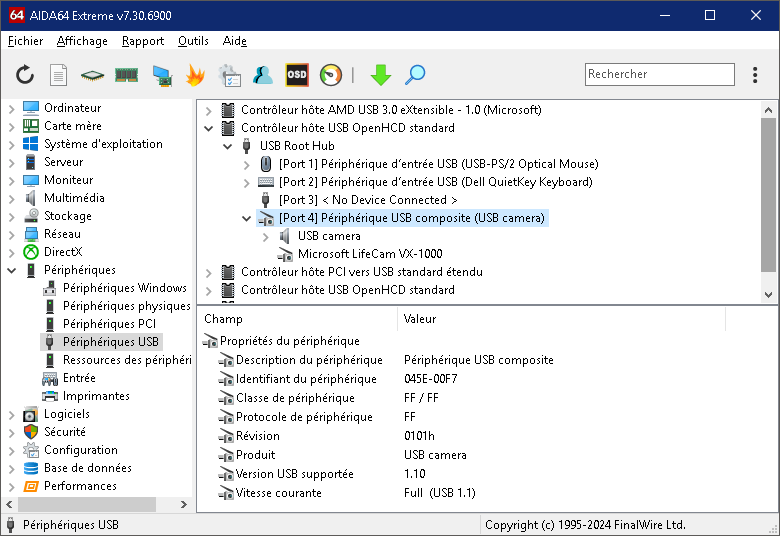780x536 pixels.
Task: Click the keyboard icon on Port 2 row
Action: 266,182
